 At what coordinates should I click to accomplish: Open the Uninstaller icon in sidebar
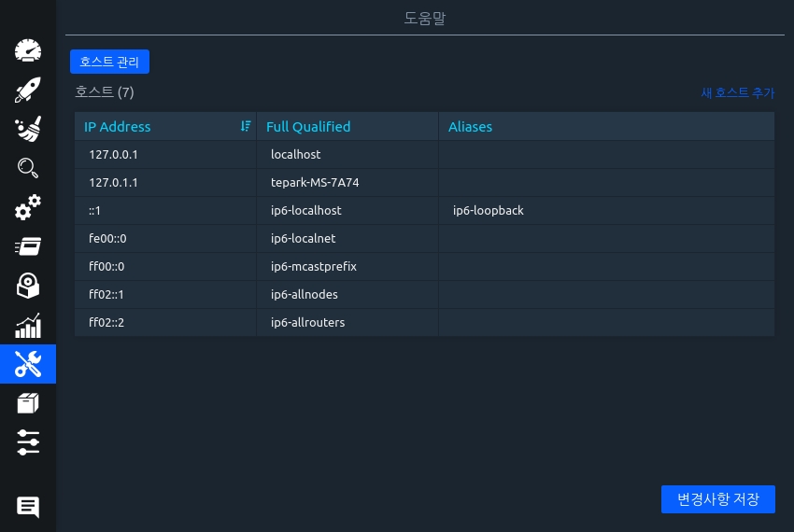(x=28, y=286)
